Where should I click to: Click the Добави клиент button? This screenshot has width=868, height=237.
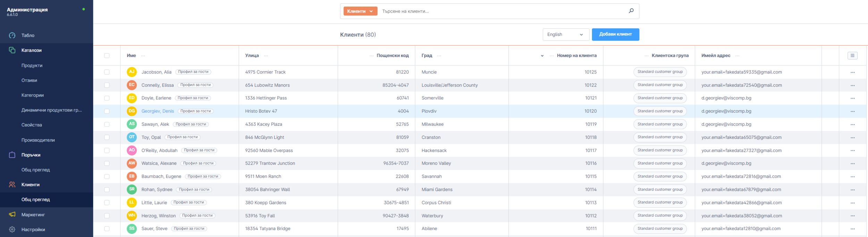615,34
